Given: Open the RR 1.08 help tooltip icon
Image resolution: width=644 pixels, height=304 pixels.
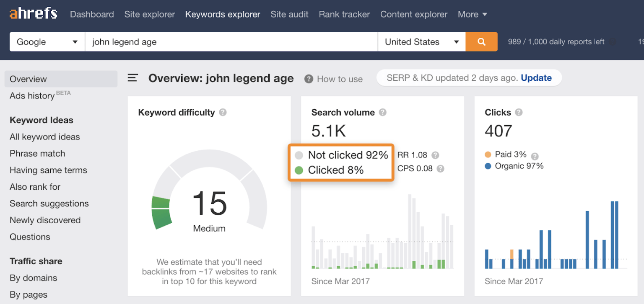Looking at the screenshot, I should point(435,155).
